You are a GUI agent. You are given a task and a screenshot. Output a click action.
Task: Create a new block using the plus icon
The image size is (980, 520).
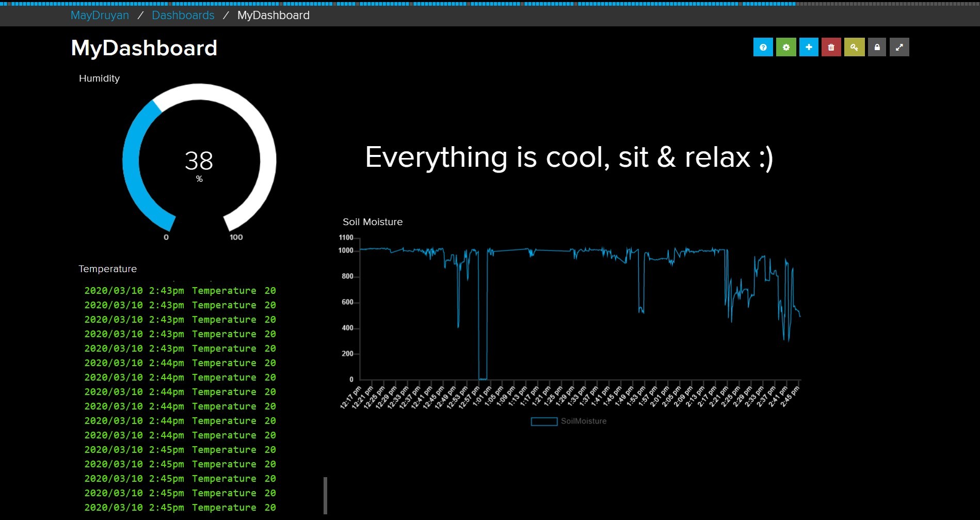click(x=809, y=47)
